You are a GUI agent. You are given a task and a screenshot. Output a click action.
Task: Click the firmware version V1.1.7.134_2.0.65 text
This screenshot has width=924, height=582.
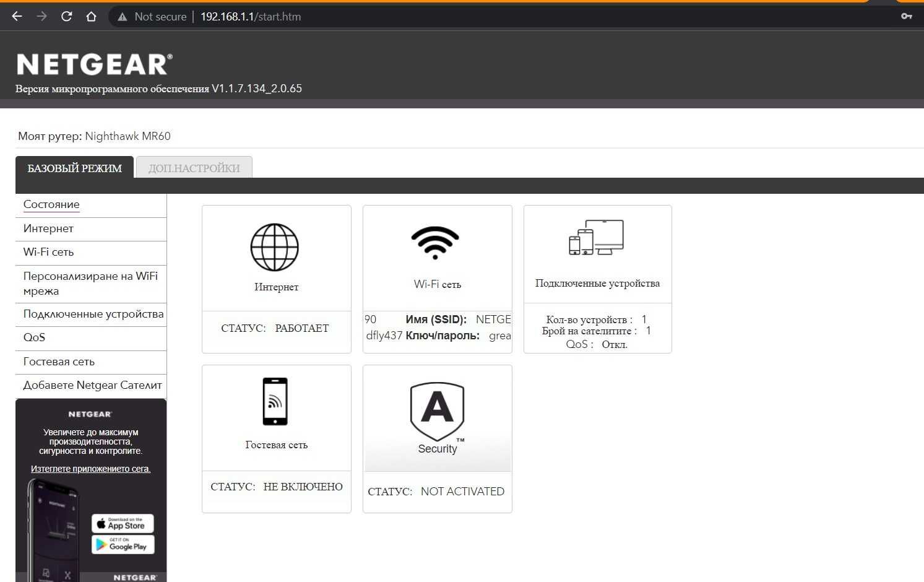click(257, 89)
